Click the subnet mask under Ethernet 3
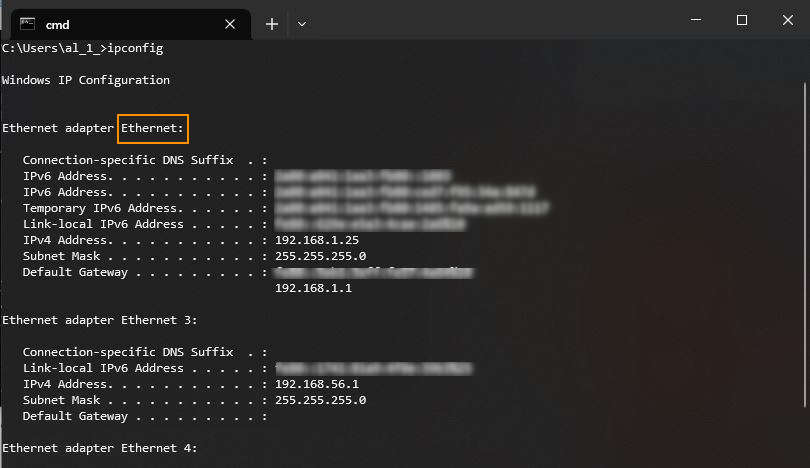Screen dimensions: 810x468 tap(320, 400)
